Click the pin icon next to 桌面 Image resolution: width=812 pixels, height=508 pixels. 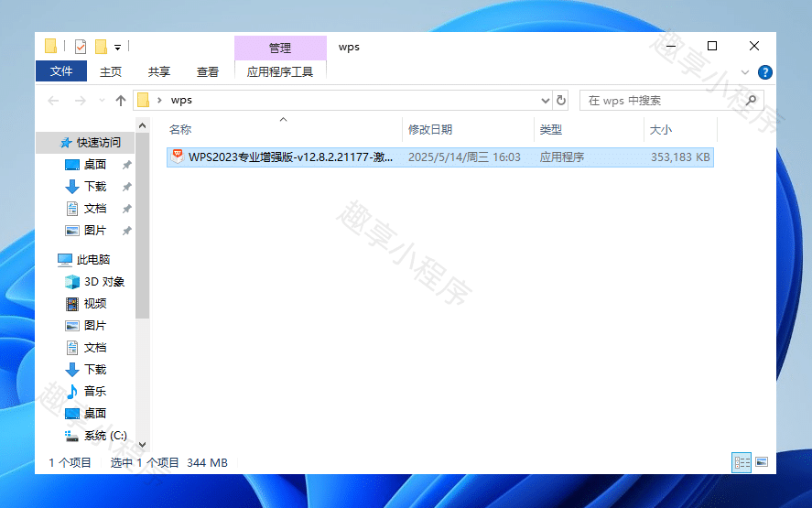126,165
